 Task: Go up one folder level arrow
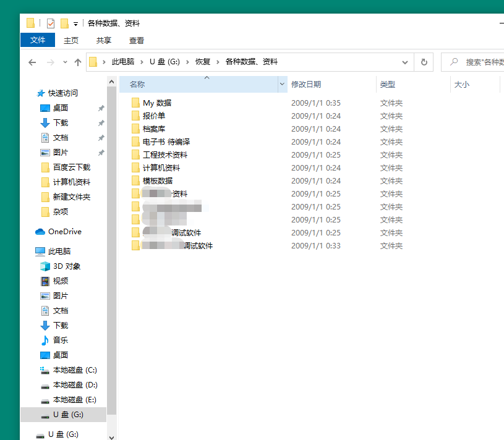78,62
